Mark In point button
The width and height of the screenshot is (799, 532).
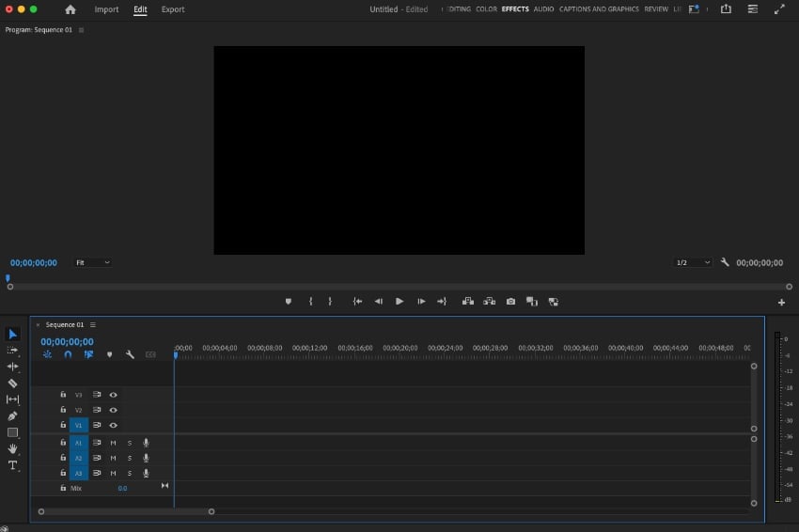(310, 302)
